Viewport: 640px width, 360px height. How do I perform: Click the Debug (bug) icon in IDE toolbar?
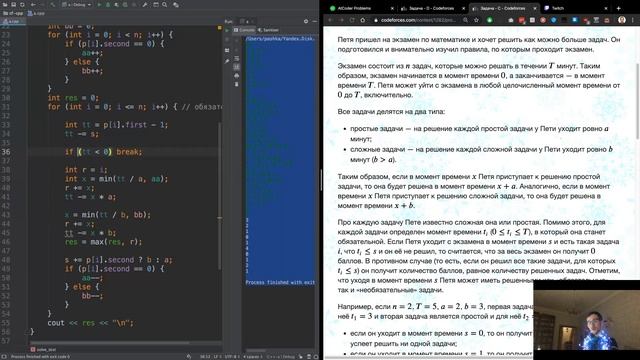pyautogui.click(x=108, y=5)
